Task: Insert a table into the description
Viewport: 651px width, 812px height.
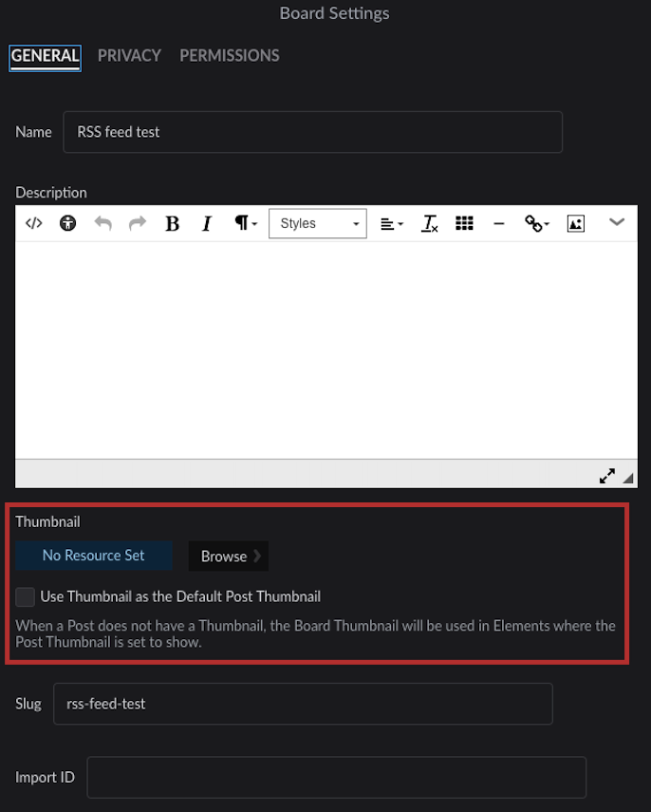Action: (464, 223)
